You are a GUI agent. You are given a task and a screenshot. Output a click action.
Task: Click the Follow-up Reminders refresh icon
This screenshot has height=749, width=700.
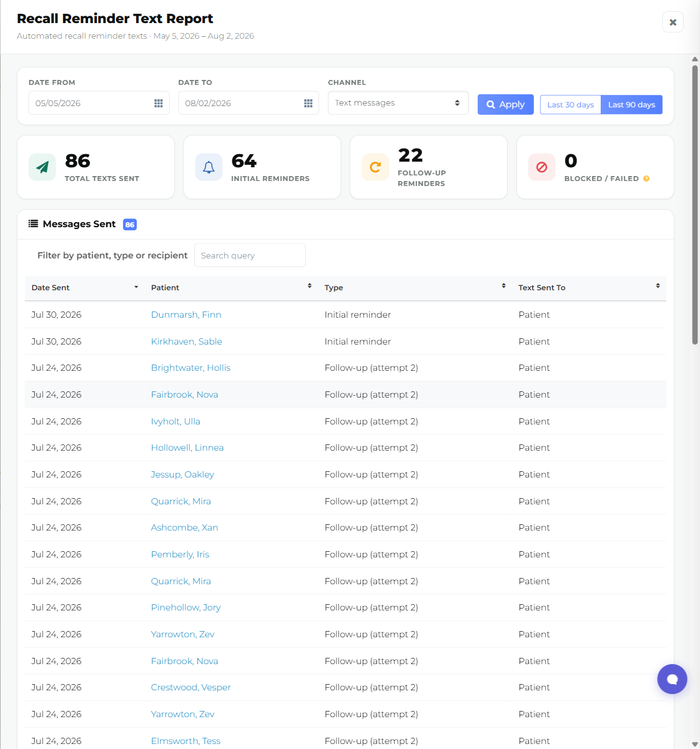pos(375,167)
